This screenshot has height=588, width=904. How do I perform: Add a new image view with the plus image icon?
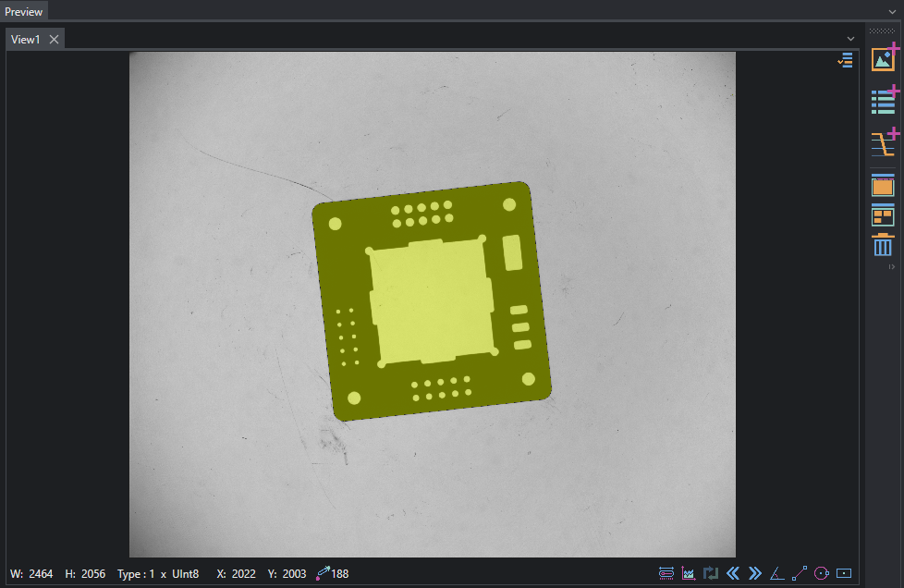pyautogui.click(x=884, y=59)
